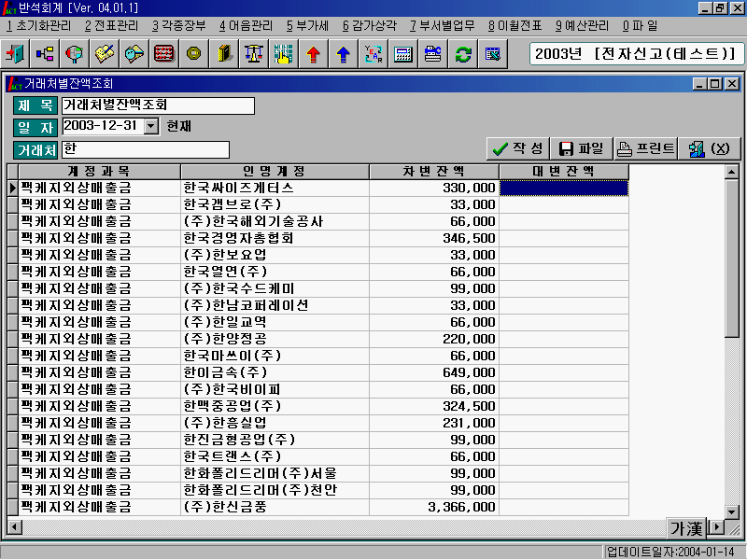Click the 가漢 input mode indicator
Image resolution: width=747 pixels, height=560 pixels.
coord(686,527)
